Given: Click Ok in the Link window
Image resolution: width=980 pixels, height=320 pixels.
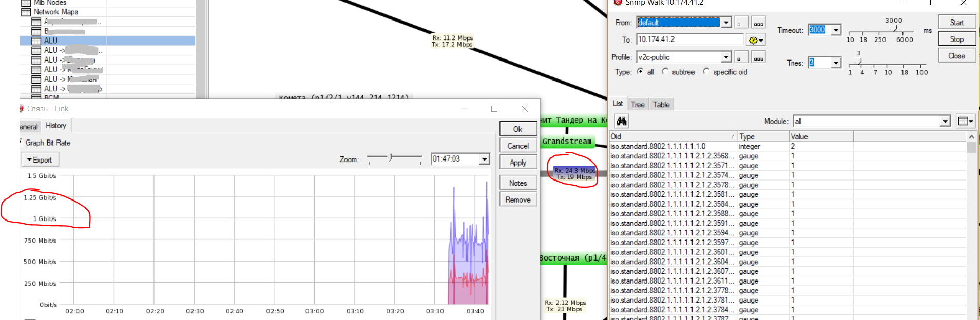Looking at the screenshot, I should pyautogui.click(x=518, y=129).
